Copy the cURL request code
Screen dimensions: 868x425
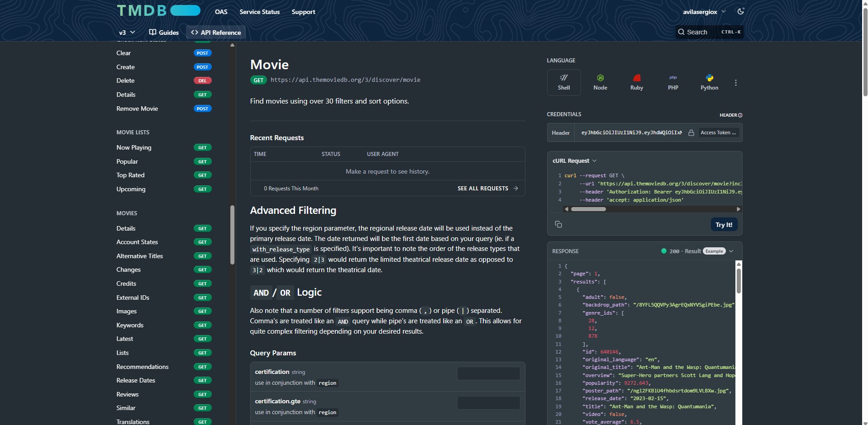click(558, 224)
